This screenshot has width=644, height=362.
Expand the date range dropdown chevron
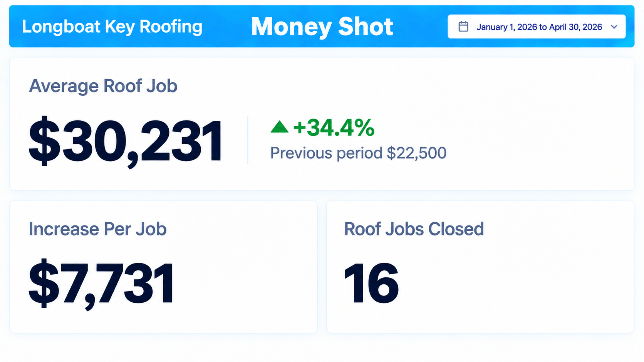pos(614,27)
